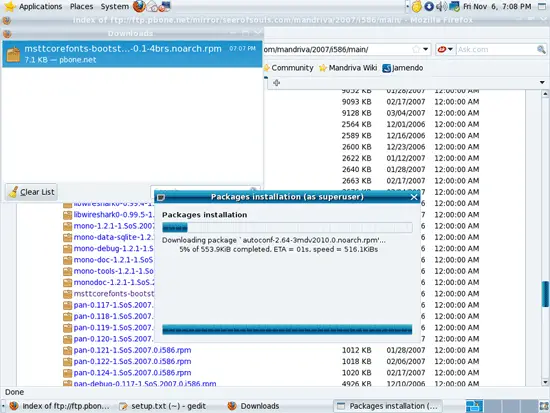Open the URL history dropdown arrow
Viewport: 550px width, 413px height.
(425, 49)
